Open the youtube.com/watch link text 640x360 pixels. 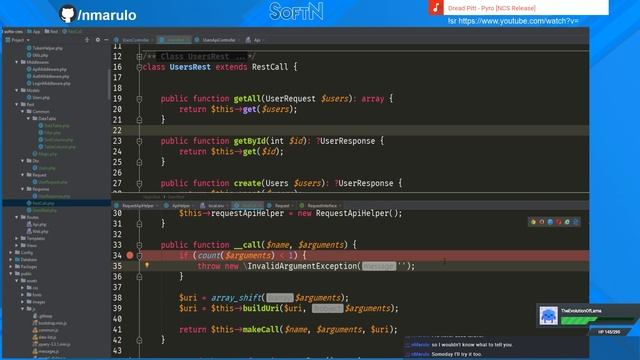tap(513, 21)
